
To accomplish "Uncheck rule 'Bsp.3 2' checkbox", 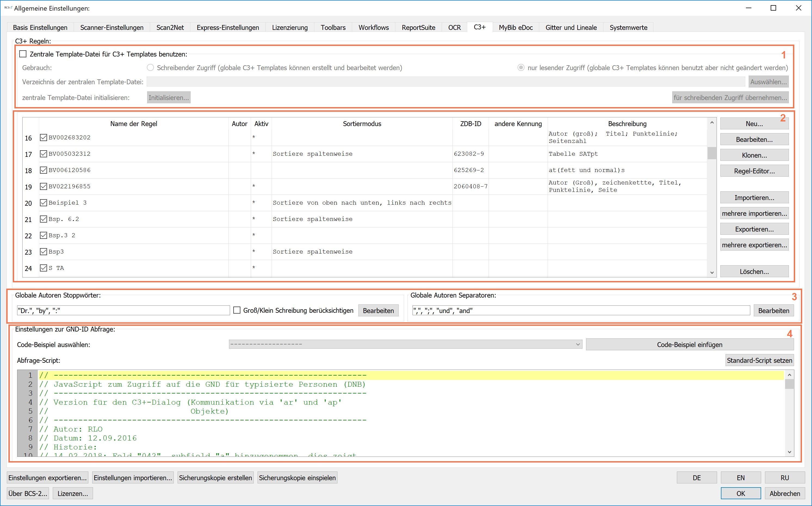I will [x=44, y=235].
